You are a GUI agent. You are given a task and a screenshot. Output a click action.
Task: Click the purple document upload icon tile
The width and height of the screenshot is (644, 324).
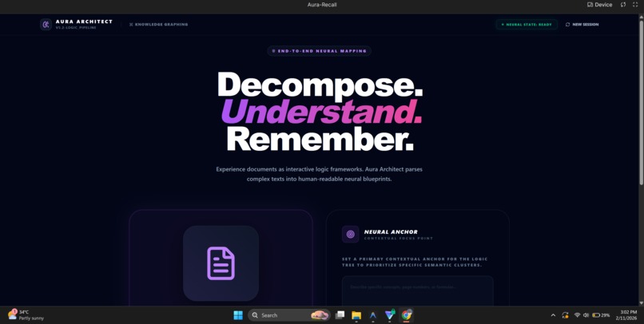(x=221, y=263)
